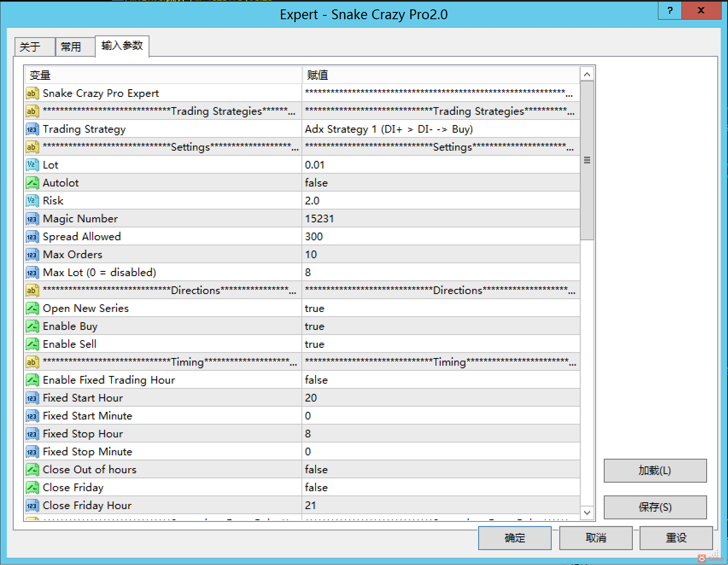
Task: Select the Risk value 2.0
Action: click(x=441, y=201)
